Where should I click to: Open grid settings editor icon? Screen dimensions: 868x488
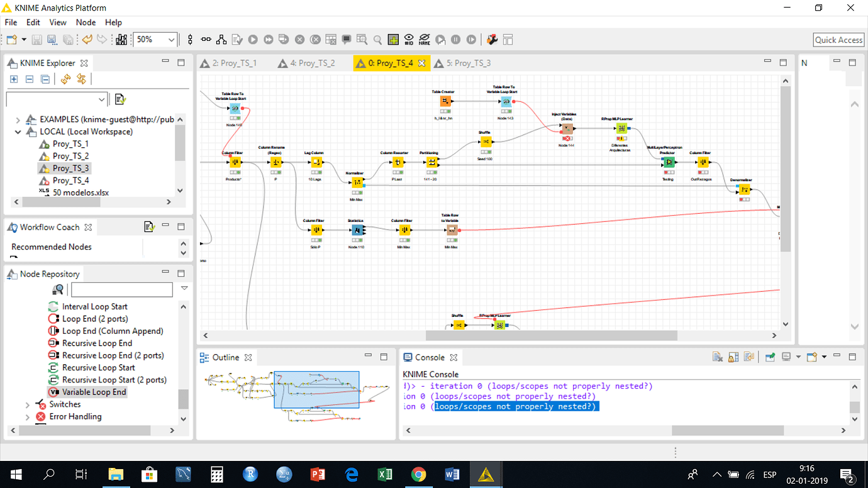tap(393, 40)
